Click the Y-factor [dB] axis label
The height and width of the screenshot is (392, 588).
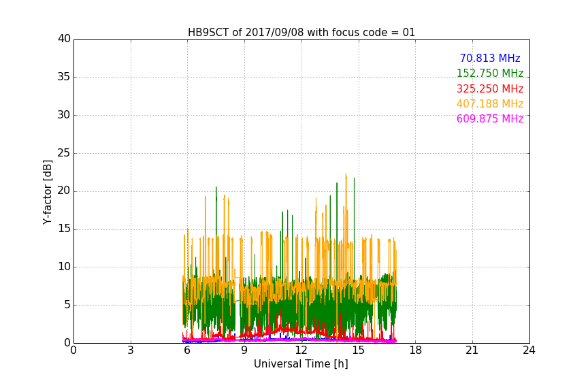(47, 192)
